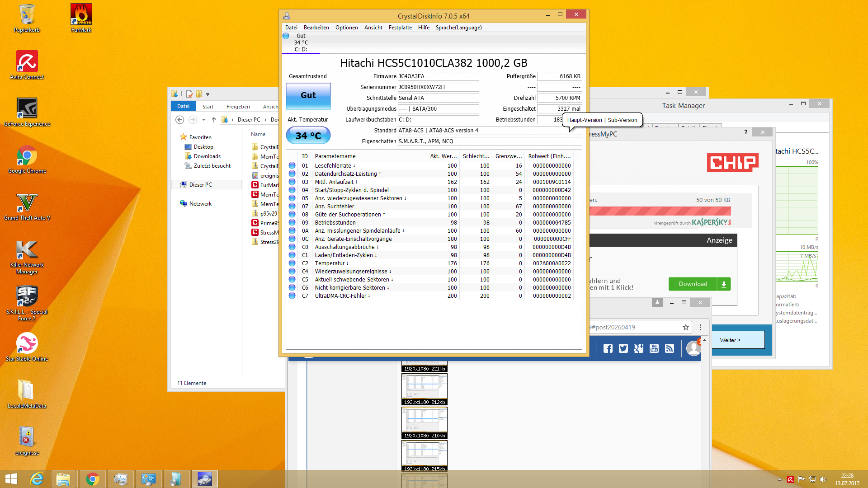This screenshot has width=868, height=488.
Task: Click the Chrome taskbar icon
Action: (x=93, y=479)
